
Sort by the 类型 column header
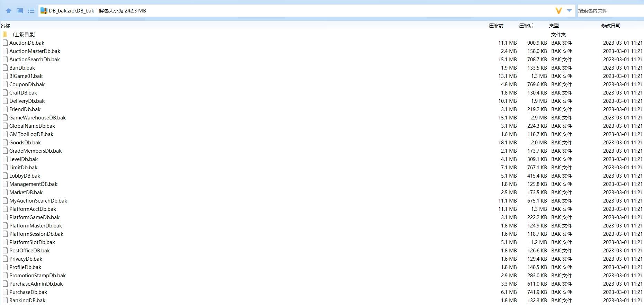554,26
